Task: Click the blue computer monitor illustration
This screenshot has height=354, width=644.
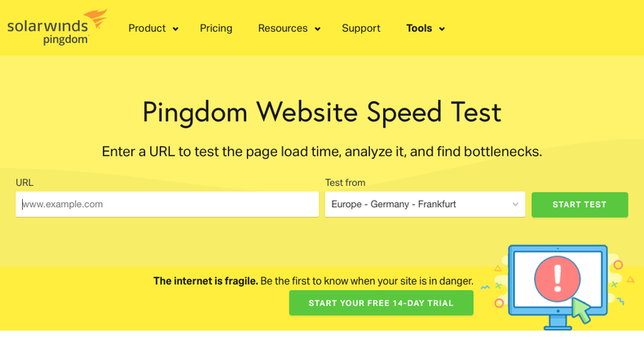Action: coord(558,287)
